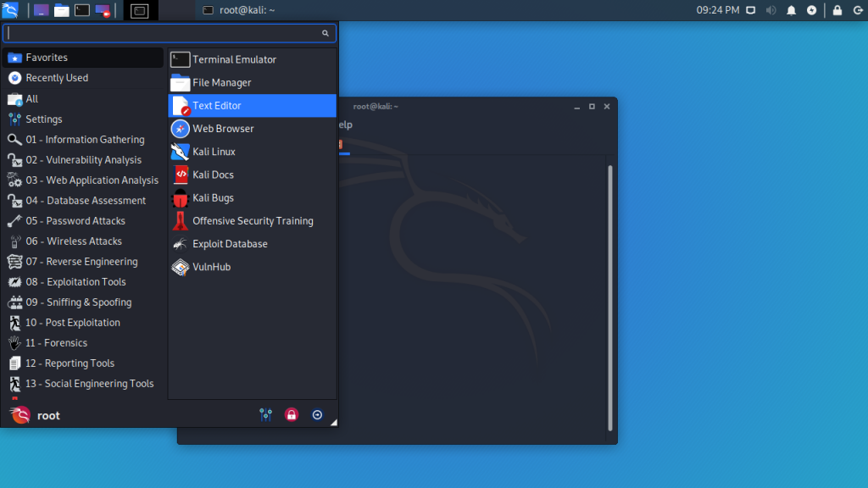
Task: Open Kali Bugs entry
Action: 252,197
